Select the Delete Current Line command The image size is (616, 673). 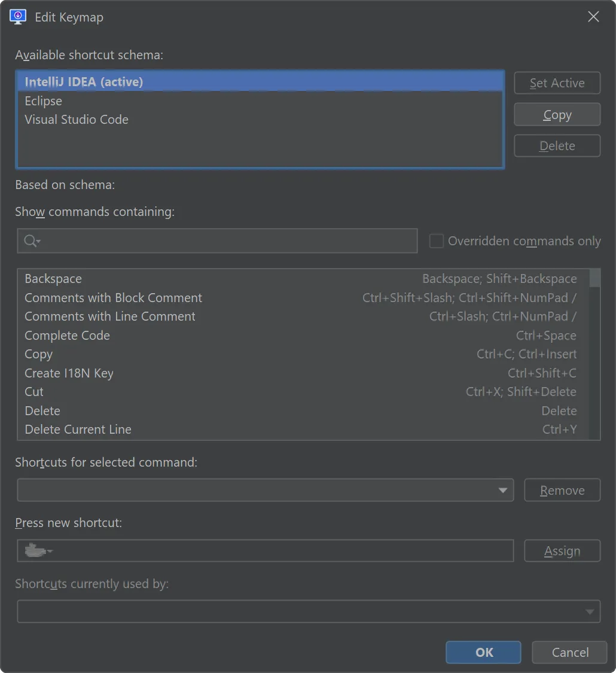coord(303,429)
